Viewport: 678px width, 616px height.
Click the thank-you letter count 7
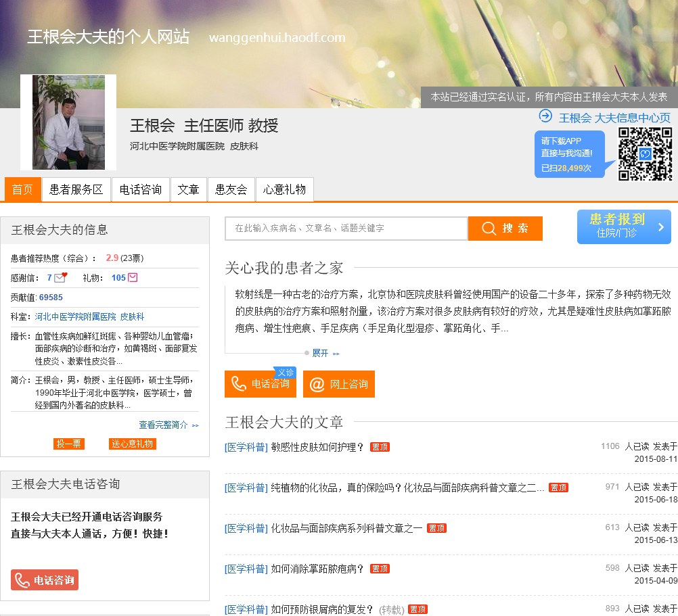pos(49,278)
